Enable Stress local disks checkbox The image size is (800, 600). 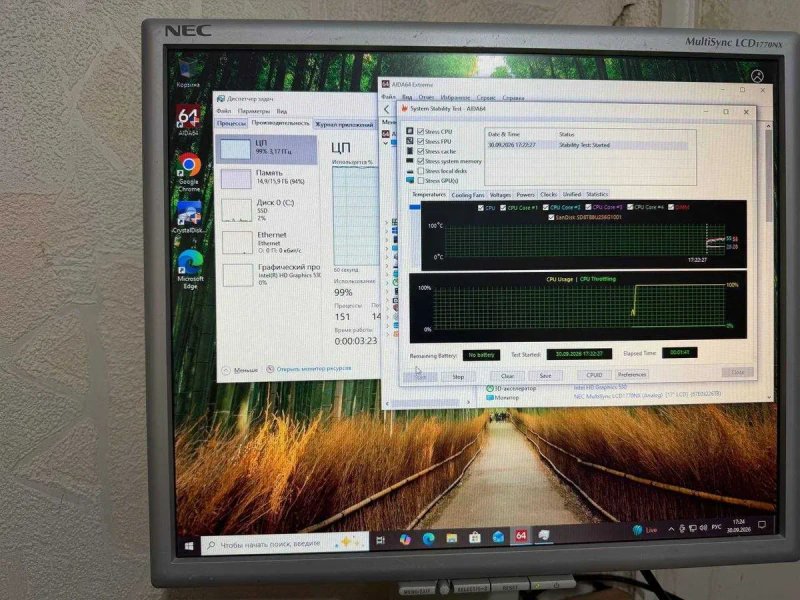pos(420,171)
